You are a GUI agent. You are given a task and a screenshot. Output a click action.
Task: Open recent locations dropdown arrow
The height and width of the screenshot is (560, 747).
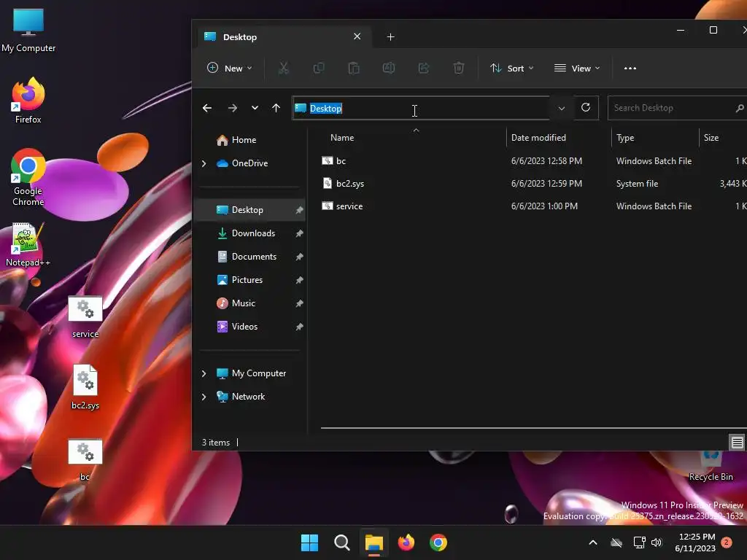click(255, 108)
